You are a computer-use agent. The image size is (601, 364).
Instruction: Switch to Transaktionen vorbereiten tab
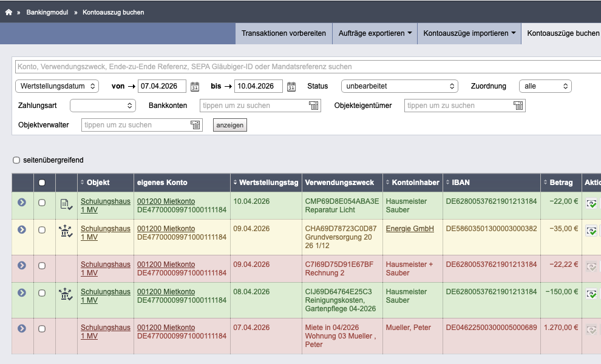284,33
